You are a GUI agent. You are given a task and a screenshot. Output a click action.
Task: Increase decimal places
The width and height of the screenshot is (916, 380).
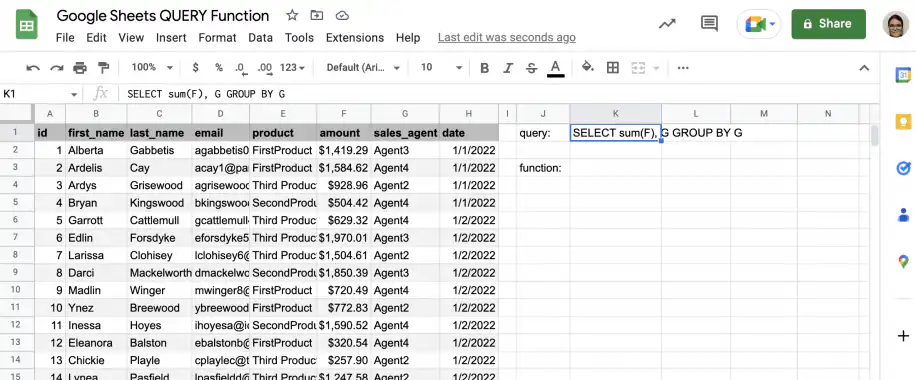(x=265, y=68)
